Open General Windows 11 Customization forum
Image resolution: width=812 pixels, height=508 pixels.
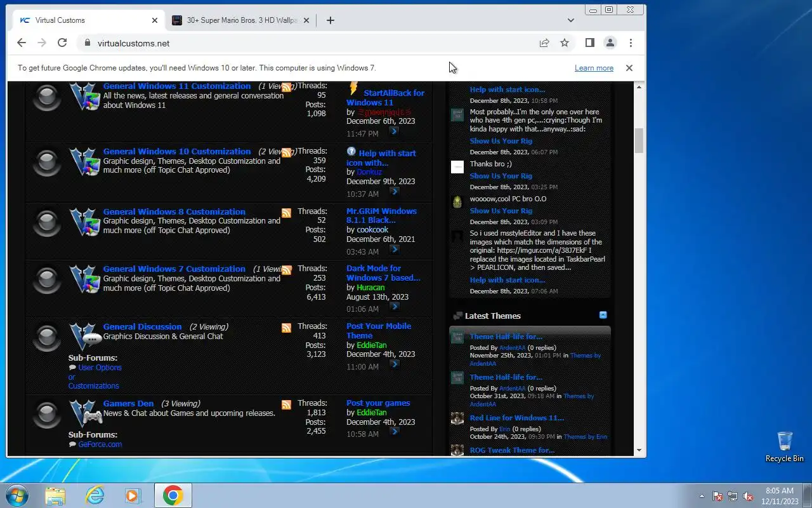click(x=177, y=86)
